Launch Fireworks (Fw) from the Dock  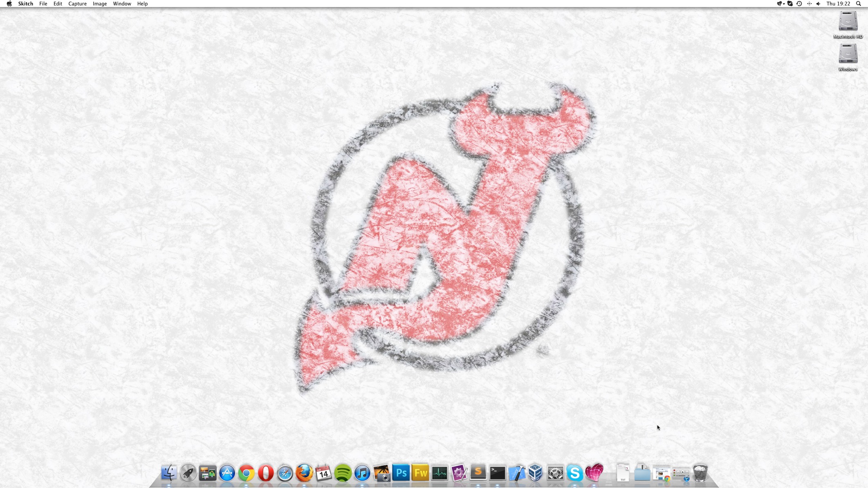(x=420, y=473)
